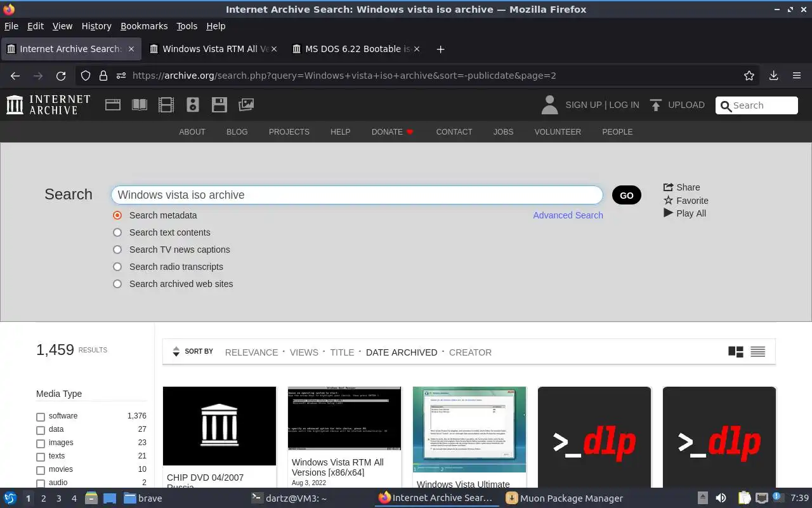Show site security padlock info
Viewport: 812px width, 508px height.
coord(103,76)
